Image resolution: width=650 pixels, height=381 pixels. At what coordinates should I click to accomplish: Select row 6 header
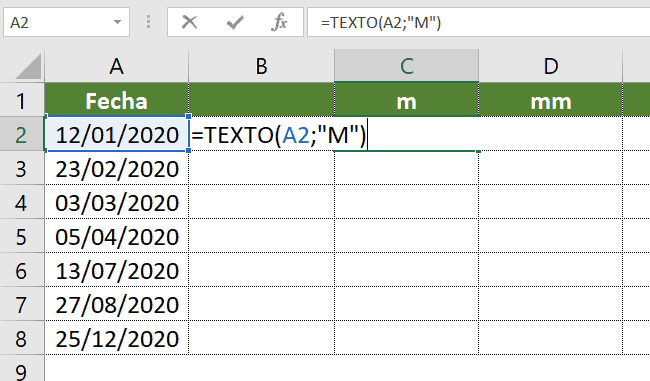[22, 270]
